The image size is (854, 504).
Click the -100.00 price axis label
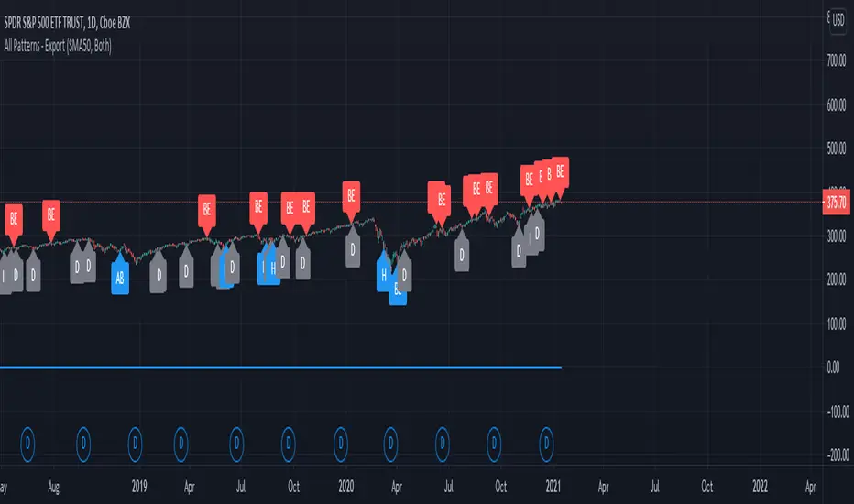(838, 412)
